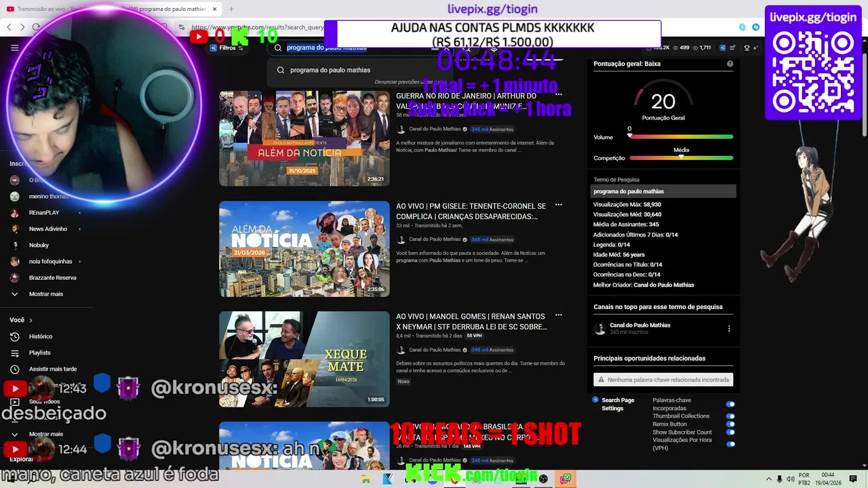
Task: Click the Volume score slider bar
Action: (x=681, y=137)
